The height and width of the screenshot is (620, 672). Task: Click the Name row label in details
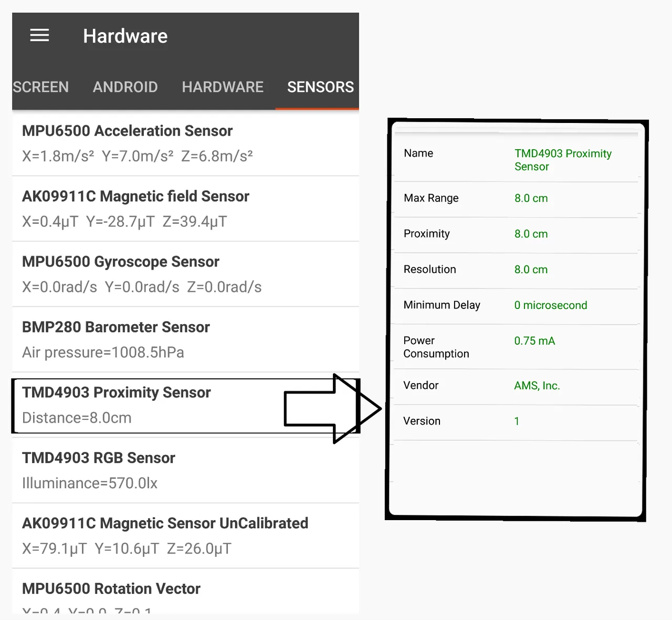click(x=418, y=153)
